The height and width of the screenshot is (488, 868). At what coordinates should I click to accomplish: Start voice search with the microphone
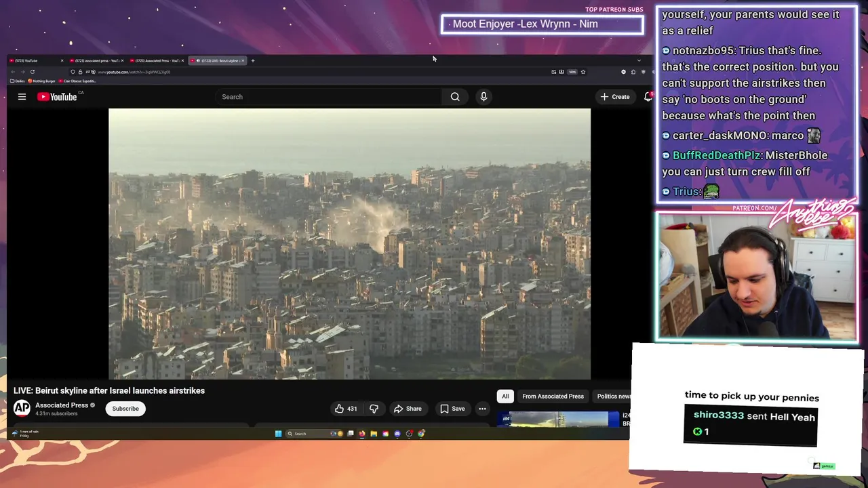coord(484,97)
